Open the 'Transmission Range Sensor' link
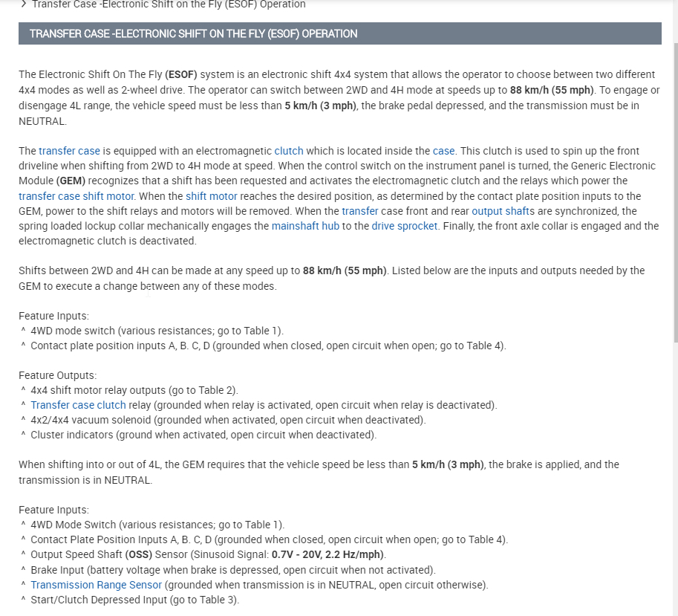The width and height of the screenshot is (678, 616). 96,585
